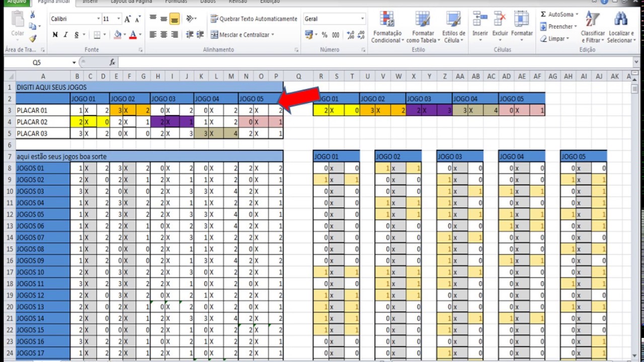
Task: Switch to the Dados tab
Action: 208,2
